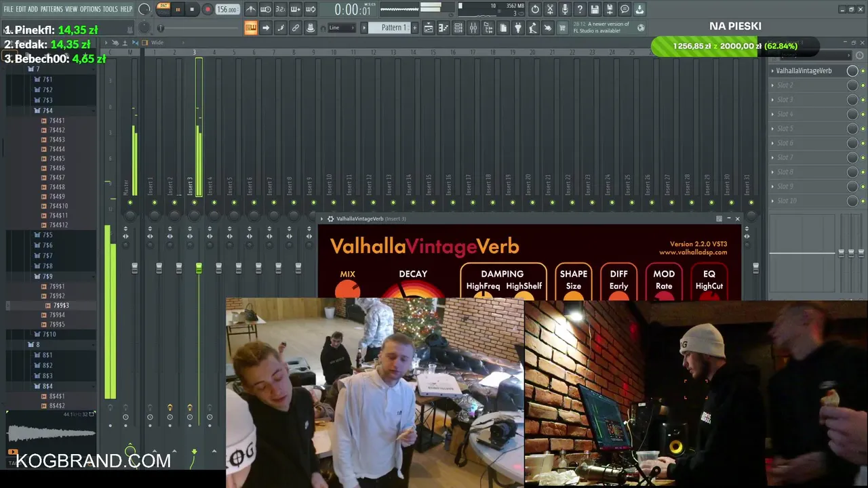Click the one-click audio recording microphone

click(565, 9)
